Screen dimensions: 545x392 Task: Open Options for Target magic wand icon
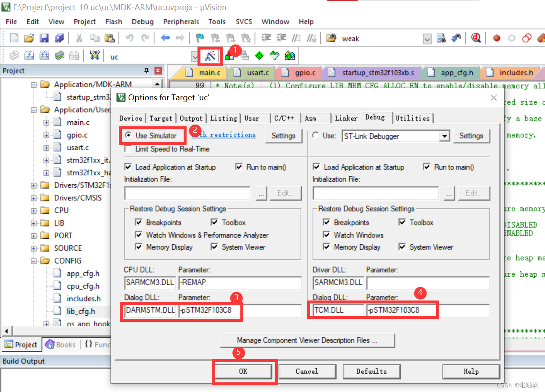tap(210, 56)
